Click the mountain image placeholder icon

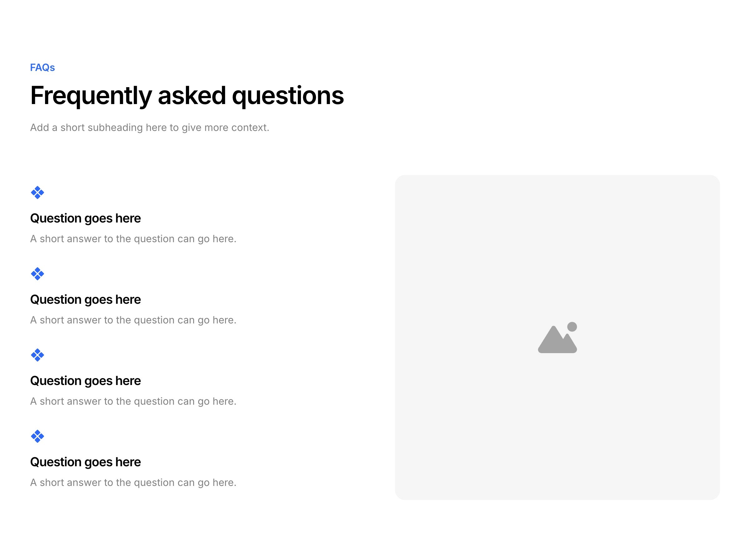coord(557,337)
